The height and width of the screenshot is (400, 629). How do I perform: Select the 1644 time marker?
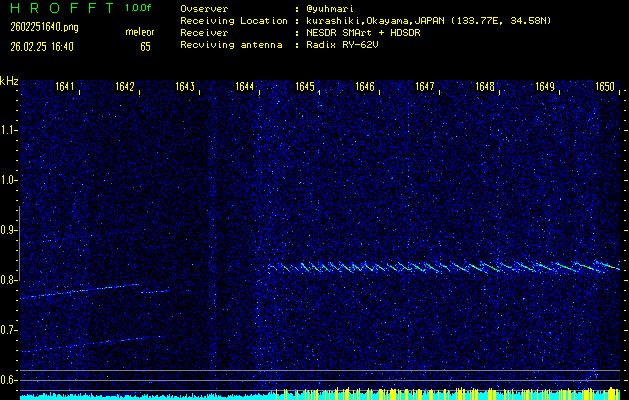pos(245,87)
